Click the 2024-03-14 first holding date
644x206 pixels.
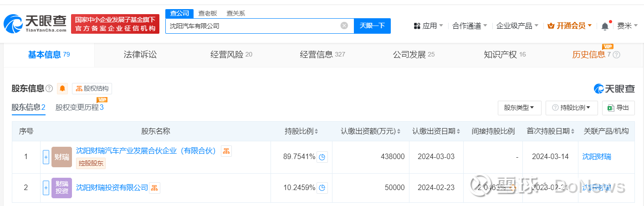point(551,157)
